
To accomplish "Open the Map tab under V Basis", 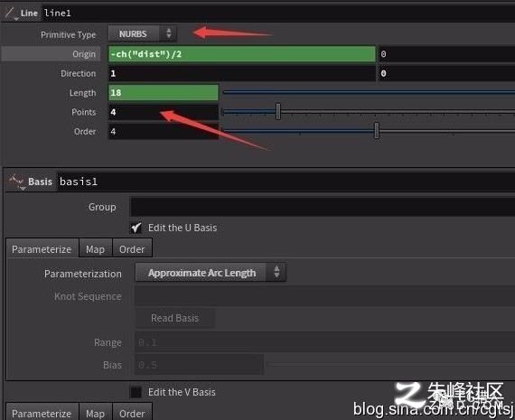I will coord(95,413).
